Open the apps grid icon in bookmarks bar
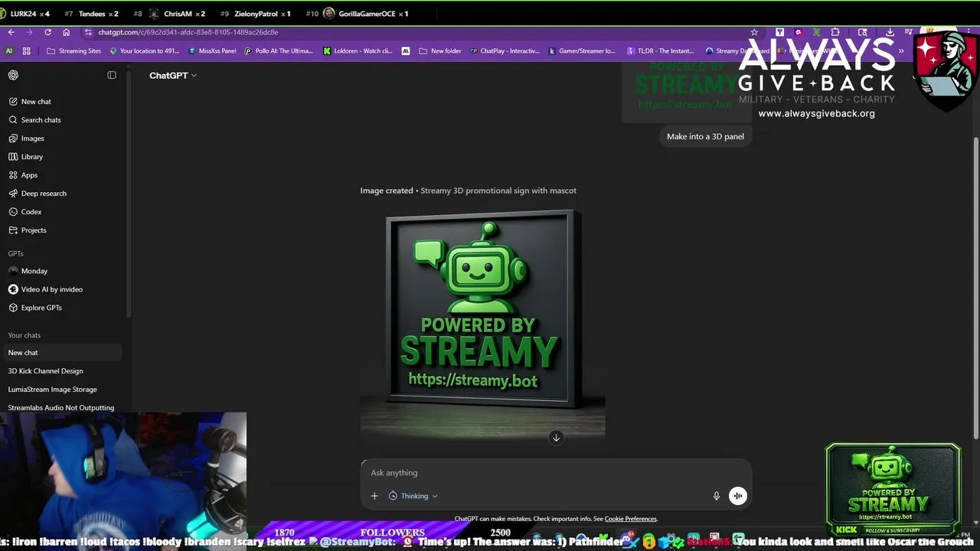This screenshot has height=551, width=980. point(26,51)
